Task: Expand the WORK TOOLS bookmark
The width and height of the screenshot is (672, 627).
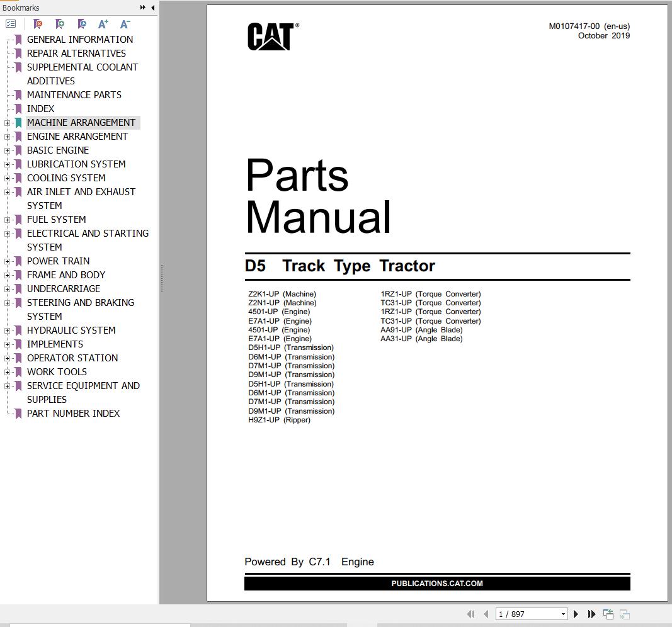Action: point(7,372)
